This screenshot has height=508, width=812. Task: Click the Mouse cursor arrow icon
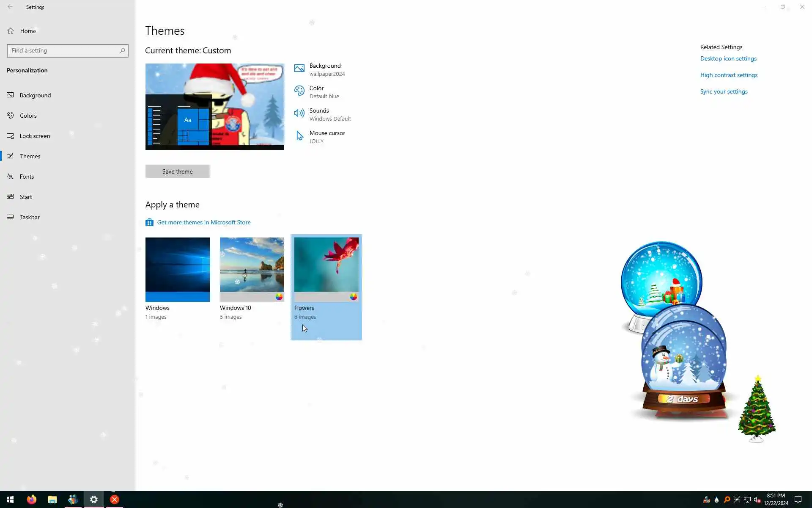point(299,136)
